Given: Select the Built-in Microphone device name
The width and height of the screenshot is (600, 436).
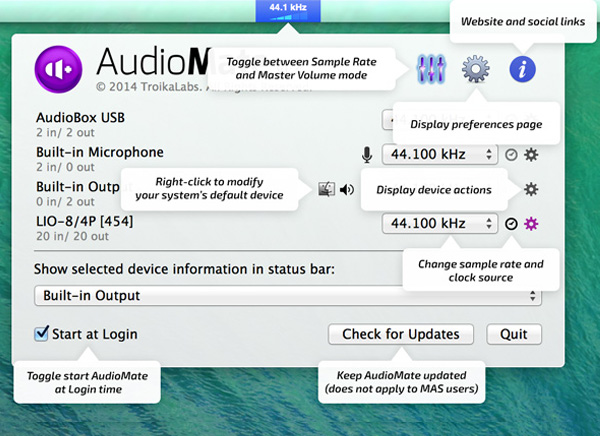Looking at the screenshot, I should click(100, 152).
